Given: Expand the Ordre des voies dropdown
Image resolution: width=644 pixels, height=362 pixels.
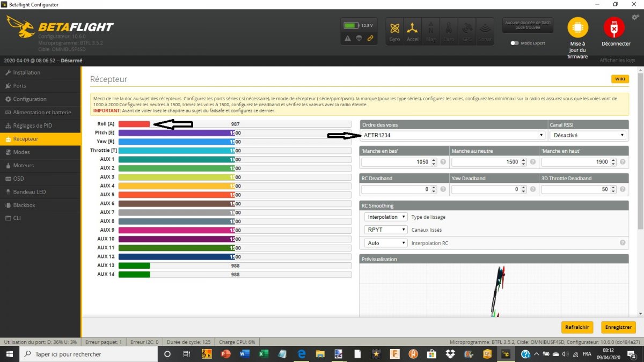Looking at the screenshot, I should [x=453, y=136].
